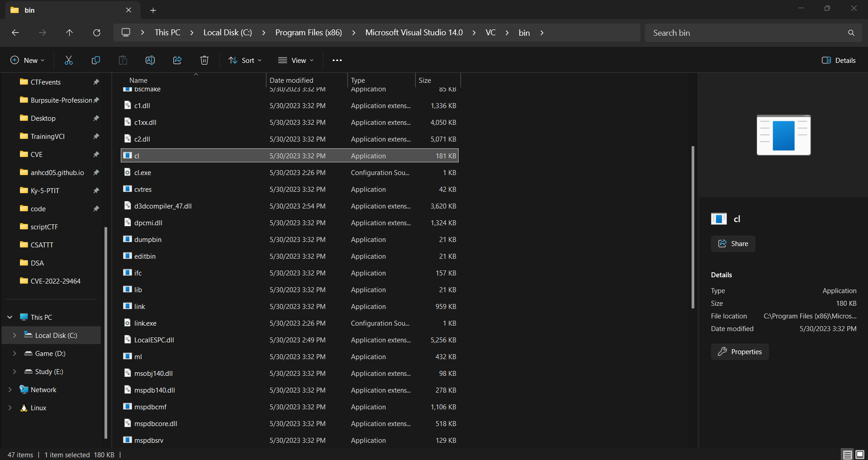Switch to details list view in status bar
The height and width of the screenshot is (460, 868).
(x=847, y=455)
